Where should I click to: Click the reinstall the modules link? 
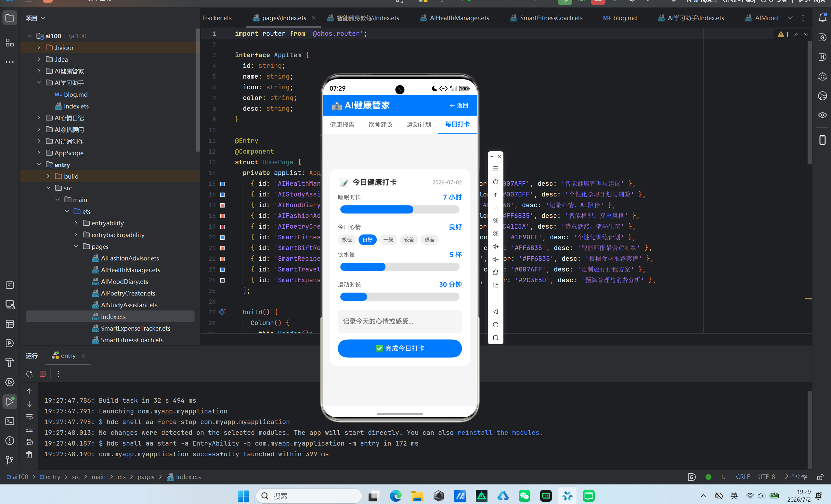(x=500, y=433)
